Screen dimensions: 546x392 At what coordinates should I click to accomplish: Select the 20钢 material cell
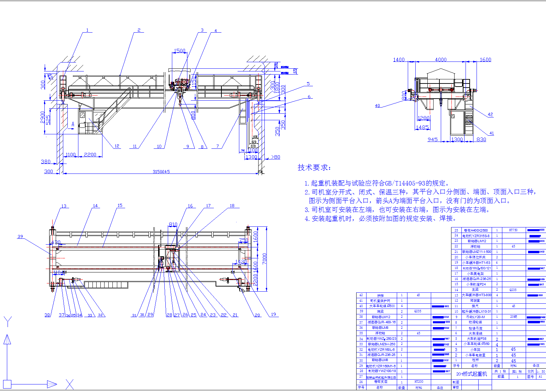point(513,317)
